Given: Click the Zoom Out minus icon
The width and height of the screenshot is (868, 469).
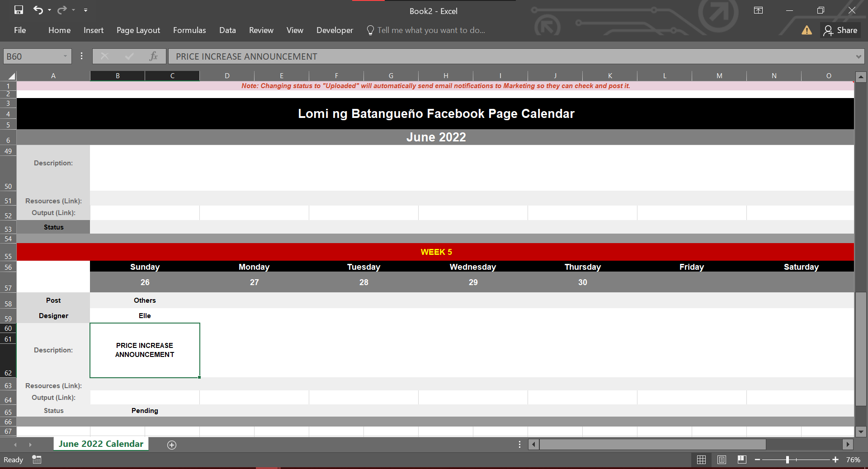Looking at the screenshot, I should [x=757, y=460].
